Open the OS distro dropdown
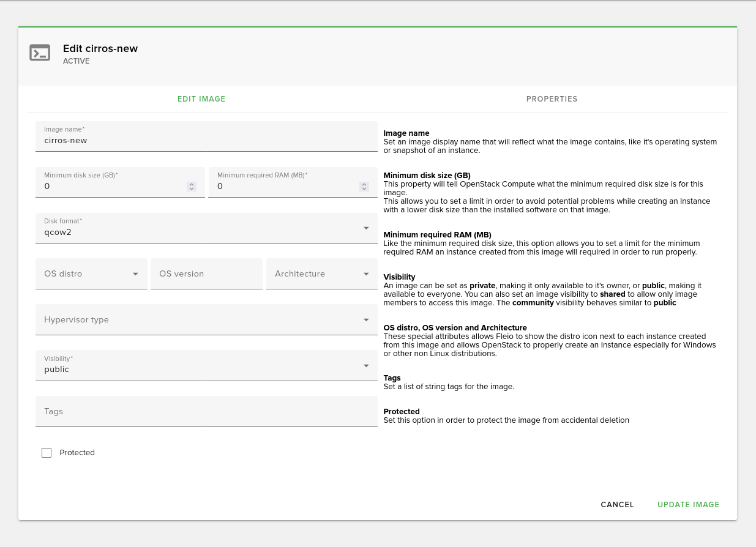Image resolution: width=756 pixels, height=547 pixels. 135,274
